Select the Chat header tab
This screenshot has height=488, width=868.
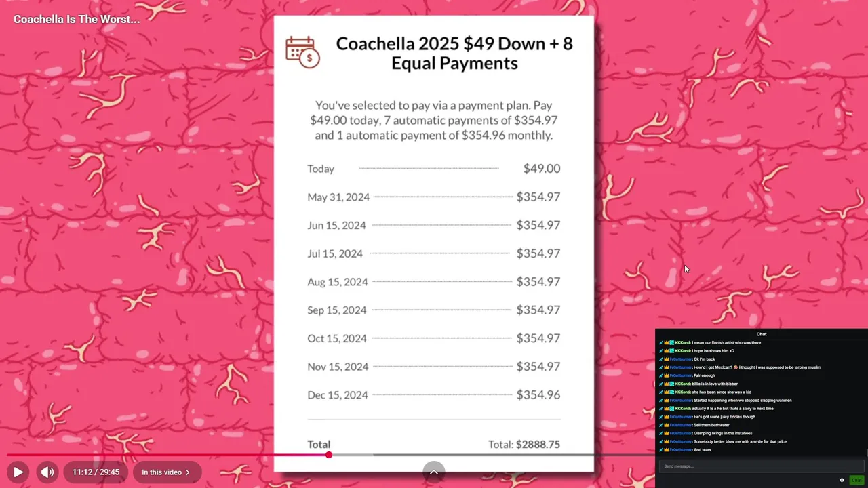[762, 334]
